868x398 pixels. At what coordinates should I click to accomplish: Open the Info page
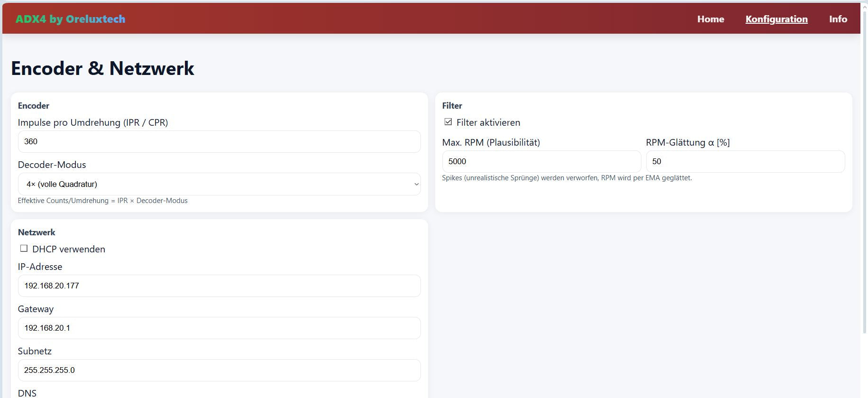click(x=838, y=19)
